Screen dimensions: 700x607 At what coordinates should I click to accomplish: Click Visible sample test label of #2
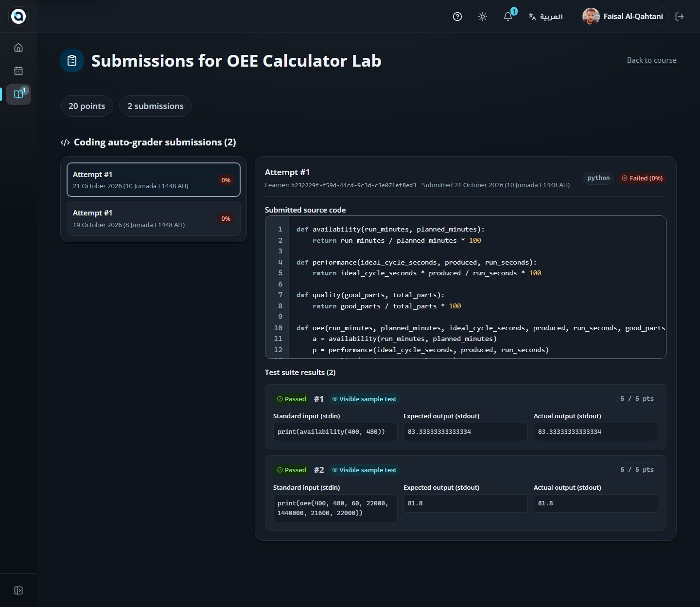(364, 470)
